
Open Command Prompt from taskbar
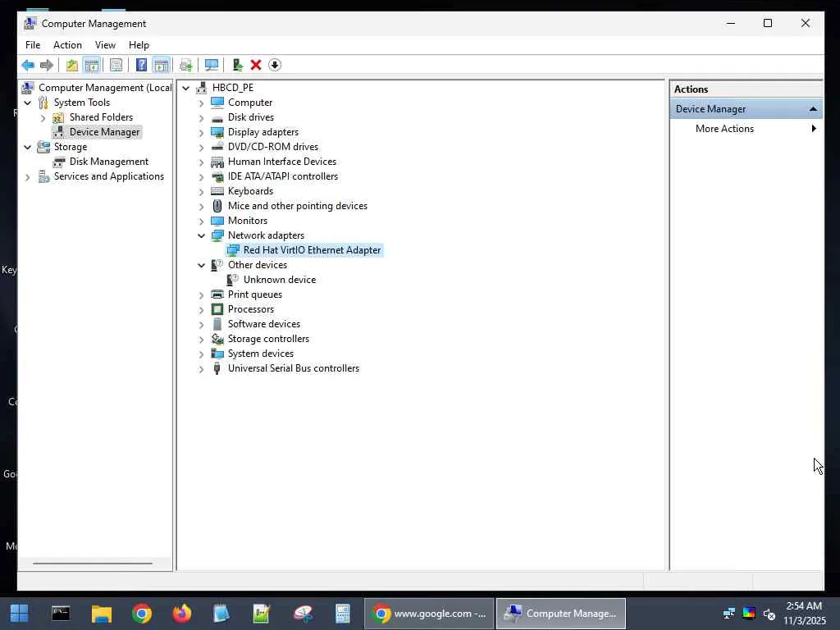61,614
